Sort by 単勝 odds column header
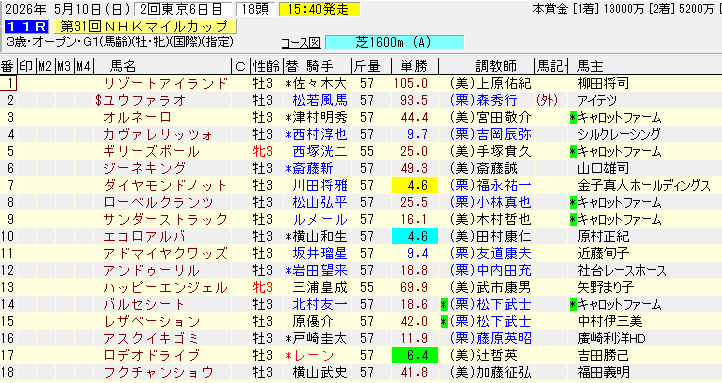 pyautogui.click(x=413, y=66)
